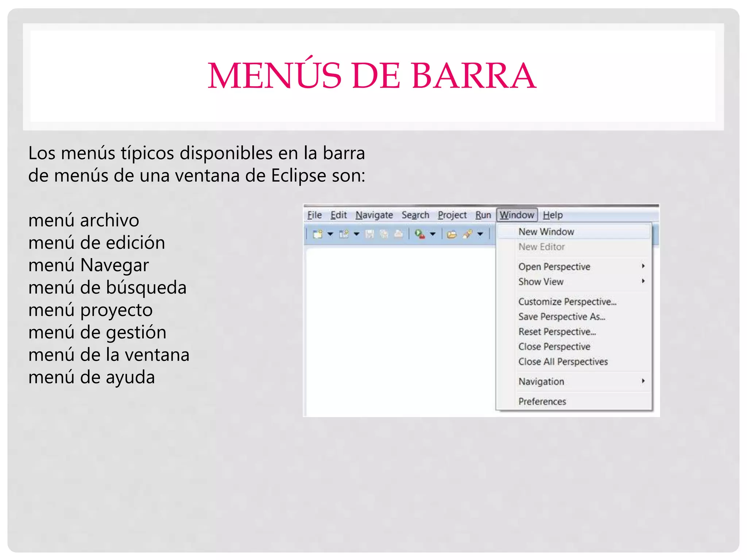Click the text "menú de la ventana"

point(109,355)
